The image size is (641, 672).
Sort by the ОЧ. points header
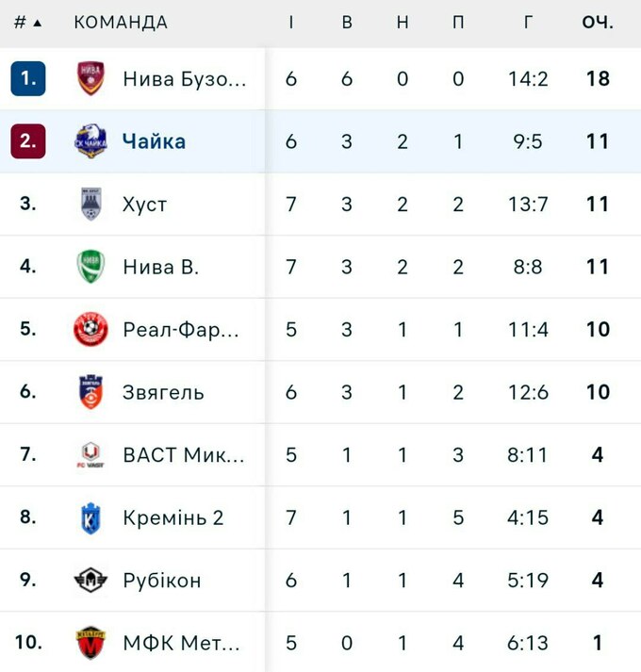tap(598, 23)
